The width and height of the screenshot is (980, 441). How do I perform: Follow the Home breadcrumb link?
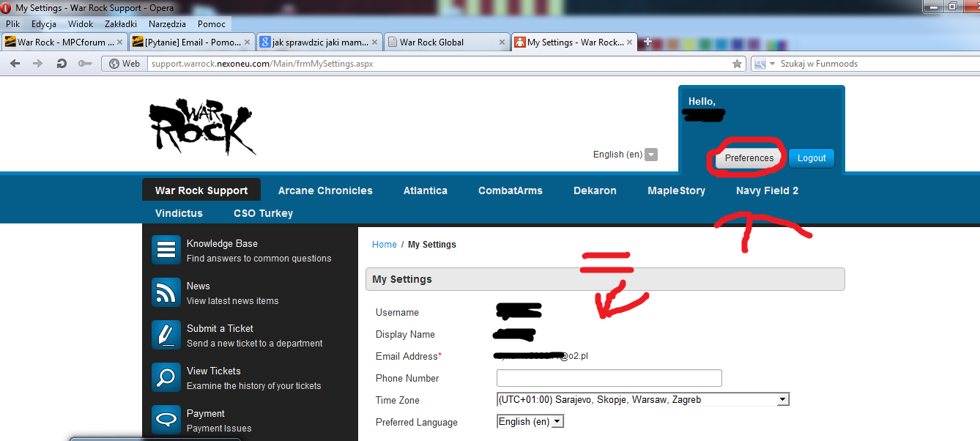tap(385, 245)
